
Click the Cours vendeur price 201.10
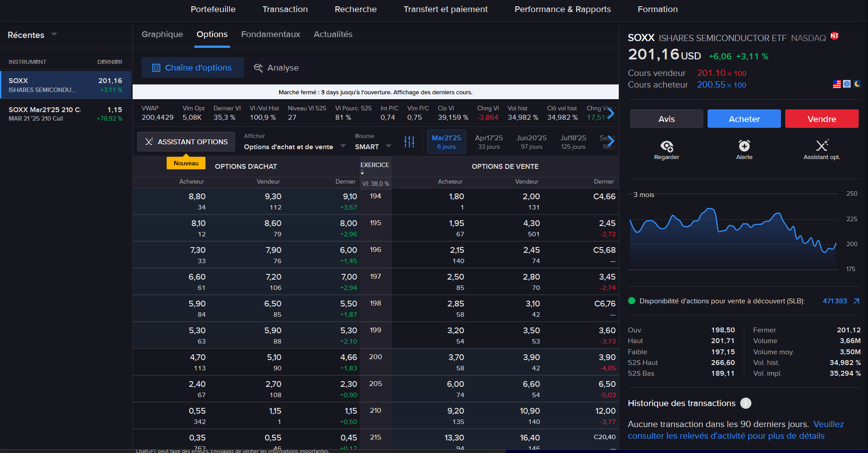(x=711, y=73)
